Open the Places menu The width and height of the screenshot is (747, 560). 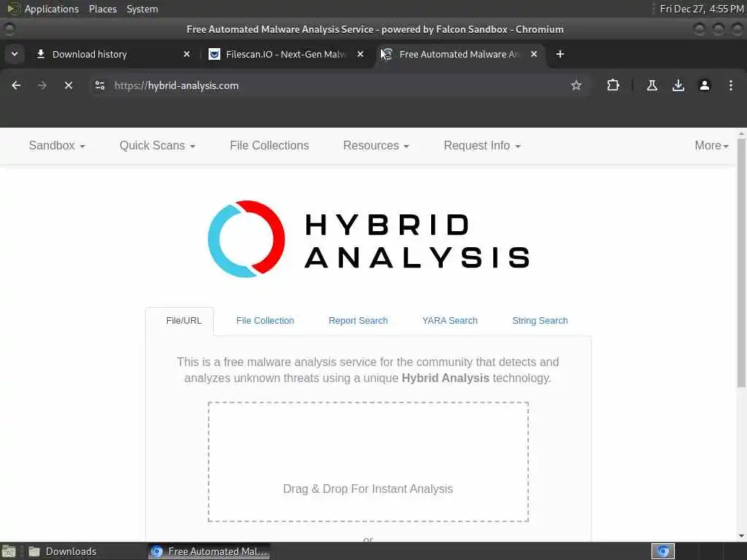[103, 9]
